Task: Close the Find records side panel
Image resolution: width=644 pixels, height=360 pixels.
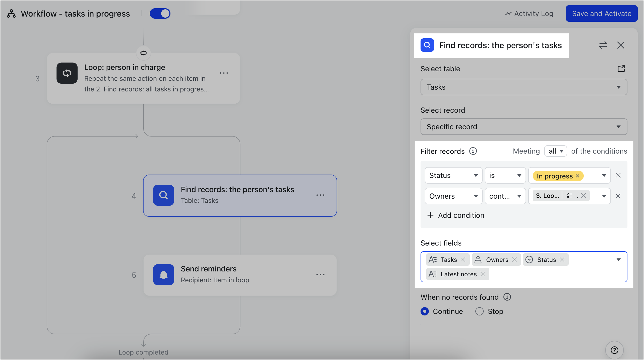Action: pyautogui.click(x=621, y=45)
